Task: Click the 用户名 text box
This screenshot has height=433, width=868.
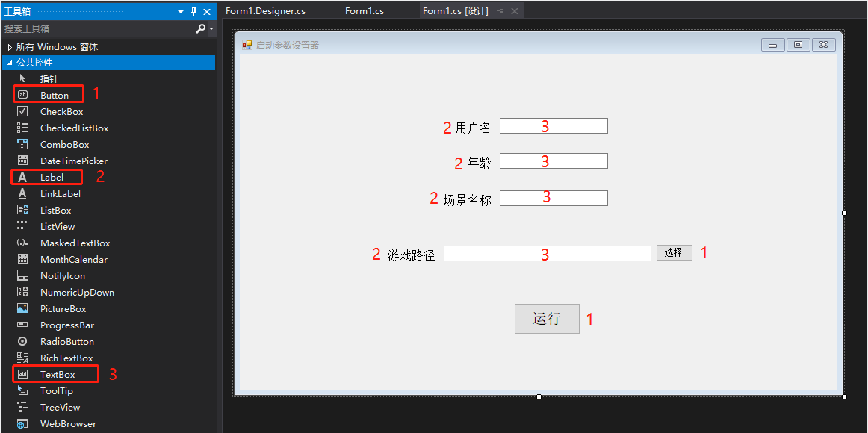Action: (554, 126)
